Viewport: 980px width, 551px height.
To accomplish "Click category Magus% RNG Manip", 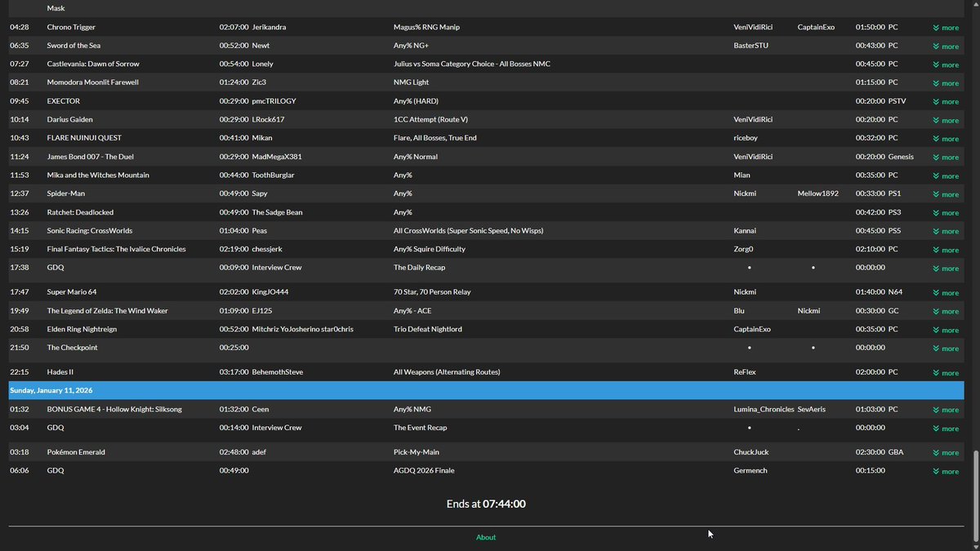I will [426, 27].
